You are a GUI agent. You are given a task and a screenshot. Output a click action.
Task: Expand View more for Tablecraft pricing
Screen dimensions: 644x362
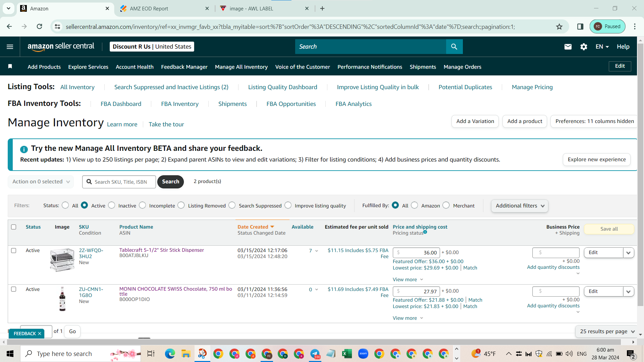coord(408,280)
